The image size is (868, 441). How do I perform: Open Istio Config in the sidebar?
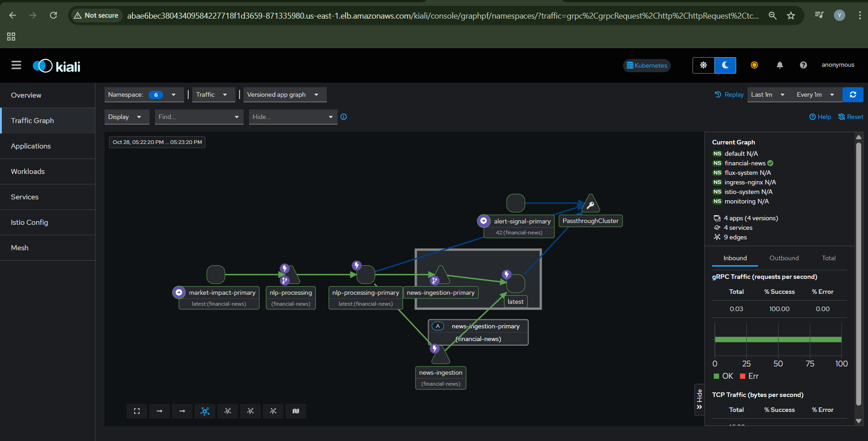pyautogui.click(x=29, y=222)
